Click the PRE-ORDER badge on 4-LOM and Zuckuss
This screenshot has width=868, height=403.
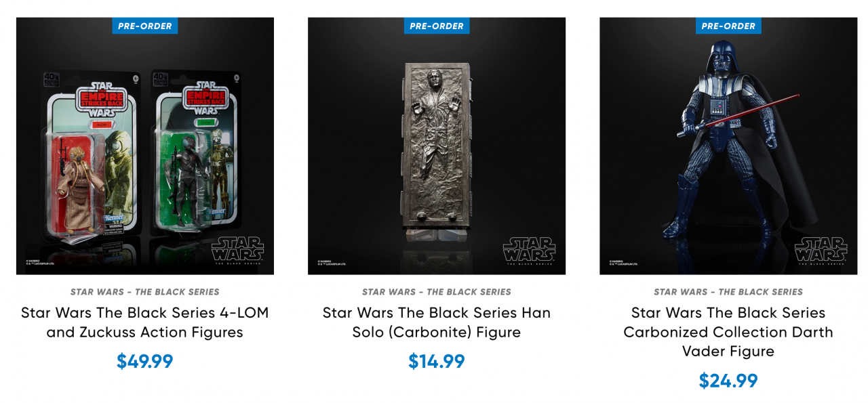(145, 26)
